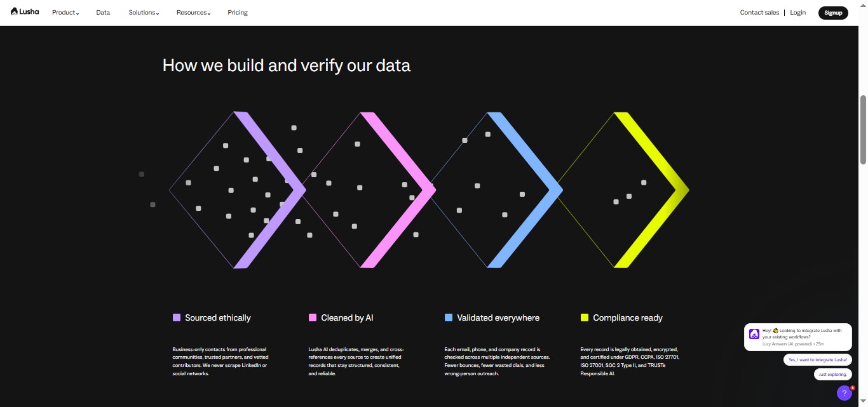Expand the Resources dropdown
This screenshot has width=868, height=407.
(x=192, y=12)
